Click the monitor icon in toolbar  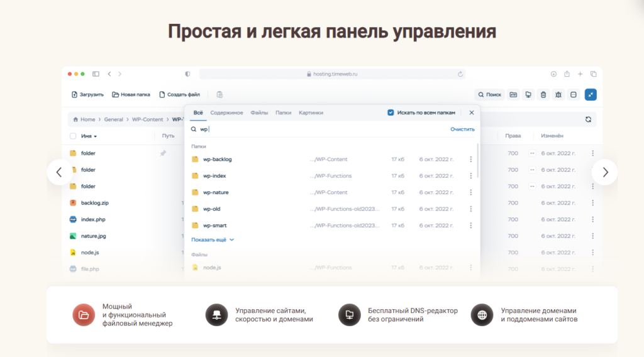click(x=528, y=95)
